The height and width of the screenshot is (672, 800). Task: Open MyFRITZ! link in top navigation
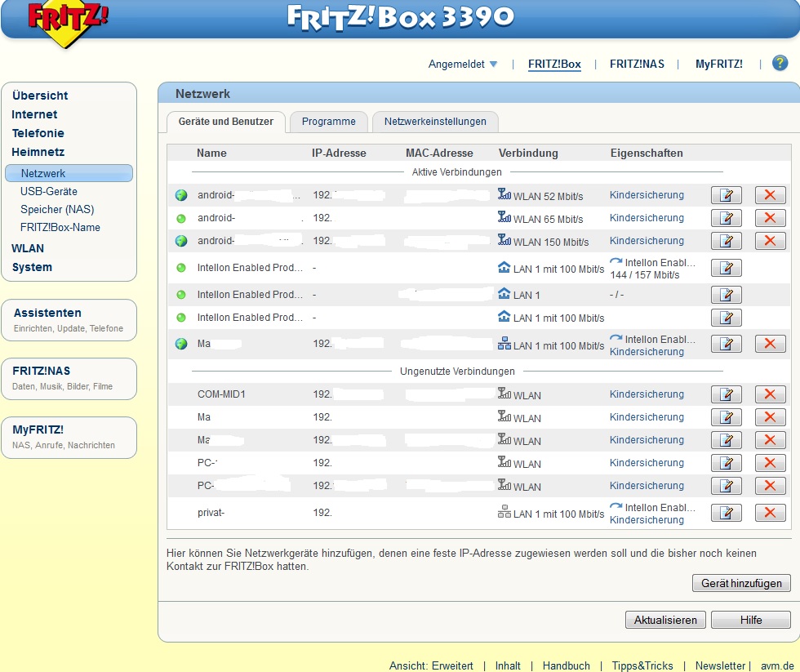719,65
